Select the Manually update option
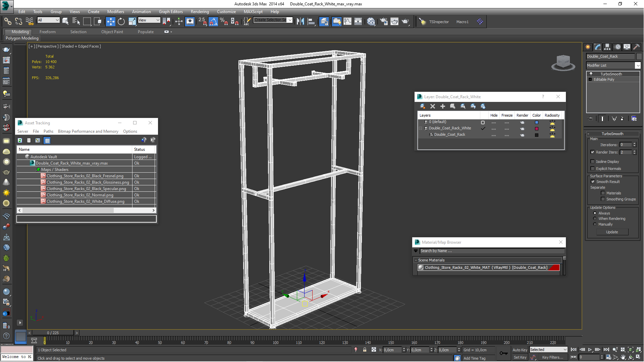644x362 pixels. pos(595,224)
